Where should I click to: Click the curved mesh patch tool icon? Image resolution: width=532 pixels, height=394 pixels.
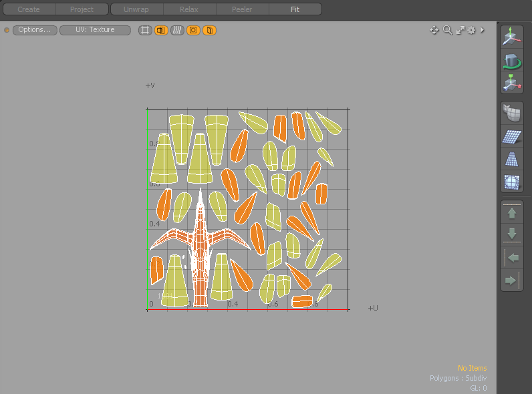point(512,114)
